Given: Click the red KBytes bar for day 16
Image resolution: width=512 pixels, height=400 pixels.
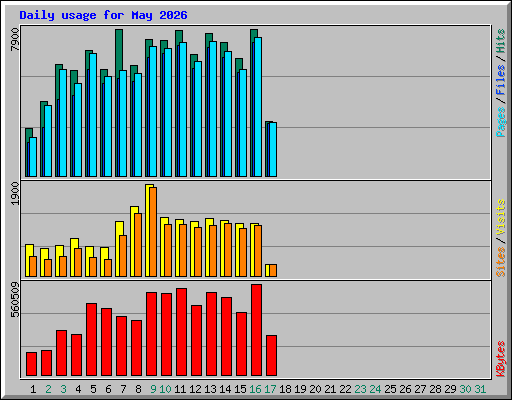Looking at the screenshot, I should pyautogui.click(x=256, y=330).
